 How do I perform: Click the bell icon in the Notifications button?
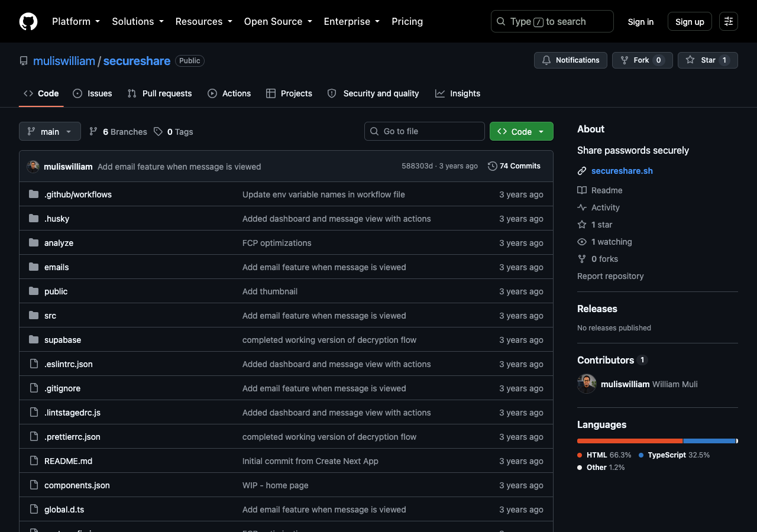(x=546, y=60)
